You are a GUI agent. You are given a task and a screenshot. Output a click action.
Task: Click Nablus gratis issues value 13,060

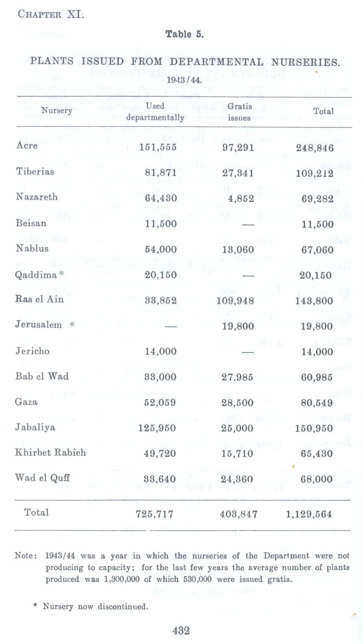pos(238,250)
